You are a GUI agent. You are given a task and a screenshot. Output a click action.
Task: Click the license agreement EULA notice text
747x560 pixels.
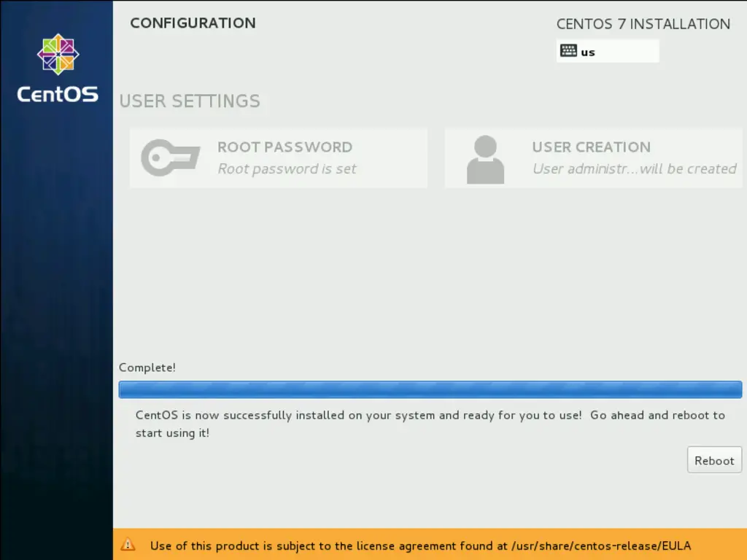(420, 545)
